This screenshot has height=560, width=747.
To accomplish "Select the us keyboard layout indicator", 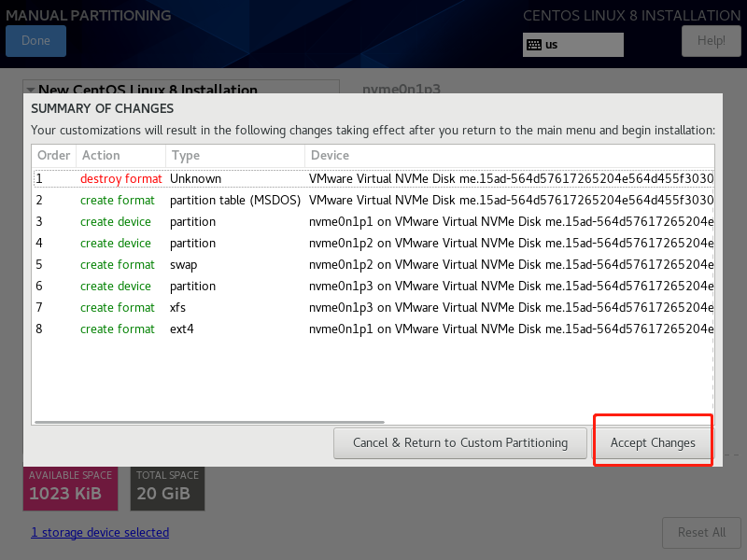I will pyautogui.click(x=573, y=45).
